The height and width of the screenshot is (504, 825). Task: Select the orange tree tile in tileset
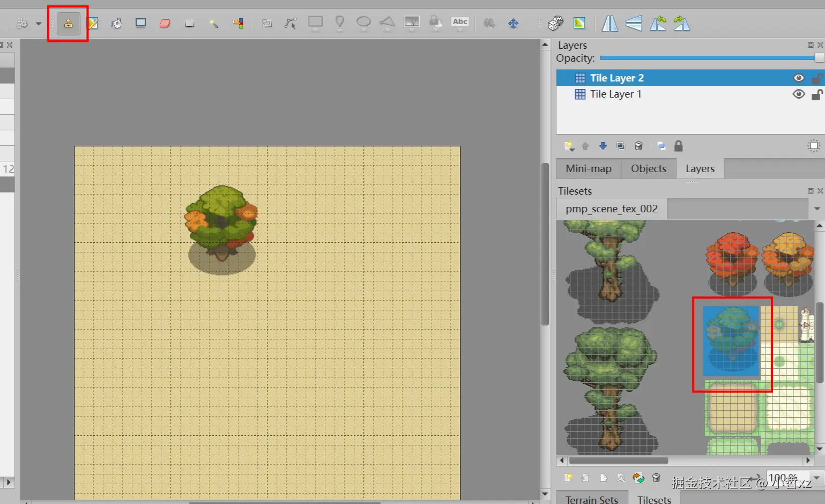[787, 260]
